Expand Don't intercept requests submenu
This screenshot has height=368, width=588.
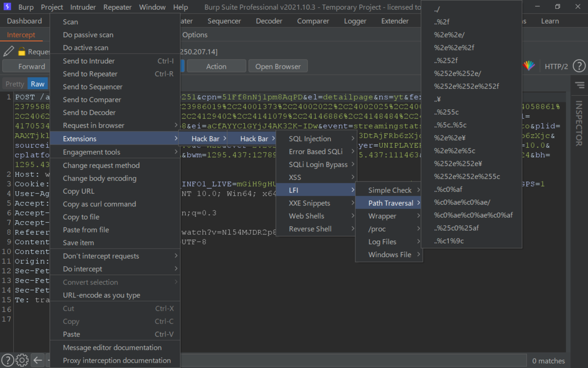[115, 256]
